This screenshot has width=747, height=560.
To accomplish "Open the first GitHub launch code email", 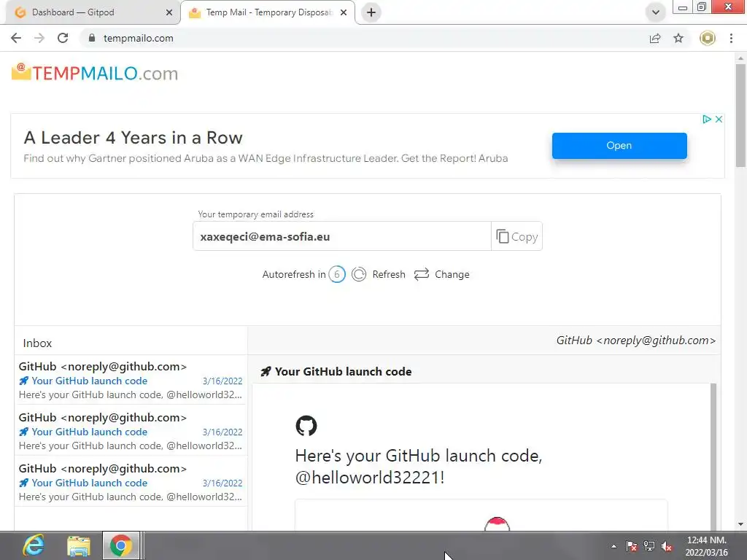I will [131, 381].
